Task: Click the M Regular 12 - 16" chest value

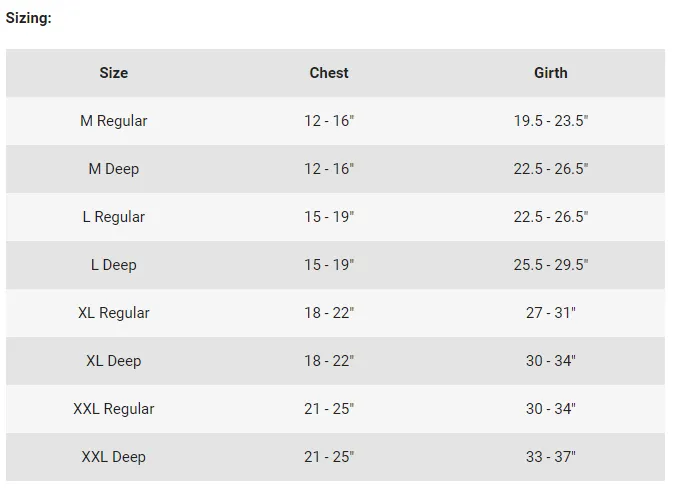Action: pos(329,121)
